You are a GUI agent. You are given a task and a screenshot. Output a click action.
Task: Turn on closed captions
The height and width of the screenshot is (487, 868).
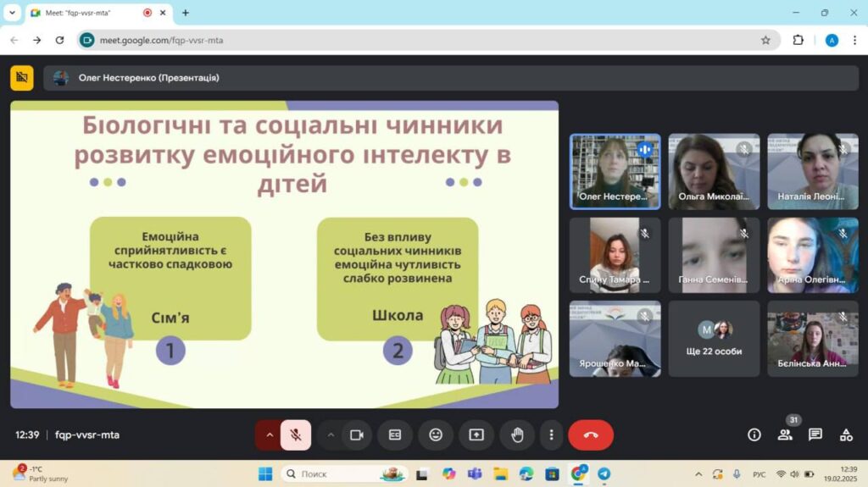pos(395,434)
